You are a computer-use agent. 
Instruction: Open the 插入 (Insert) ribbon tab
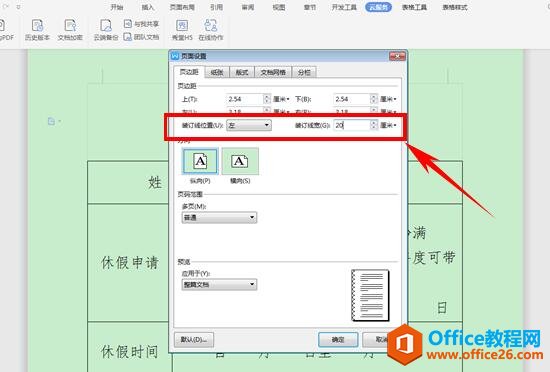(148, 7)
